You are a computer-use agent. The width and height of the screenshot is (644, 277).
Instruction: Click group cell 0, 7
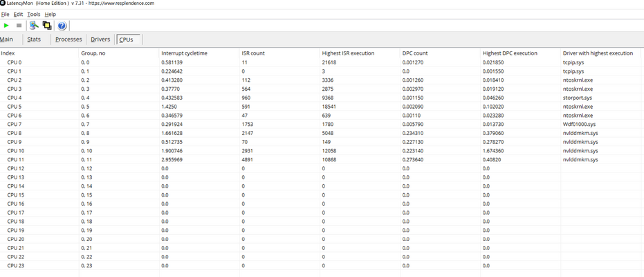point(85,124)
